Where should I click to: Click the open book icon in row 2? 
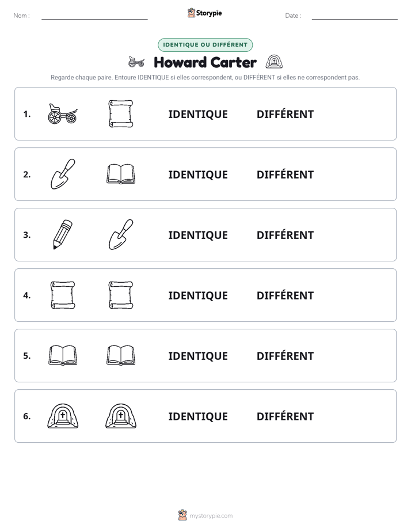121,174
